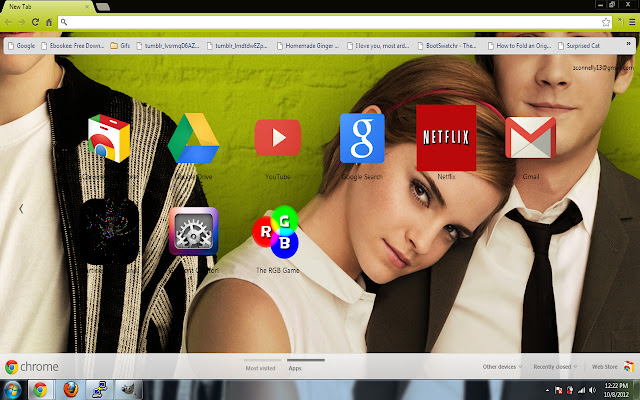
Task: Open the BootSwatchr bookmark
Action: pyautogui.click(x=447, y=46)
